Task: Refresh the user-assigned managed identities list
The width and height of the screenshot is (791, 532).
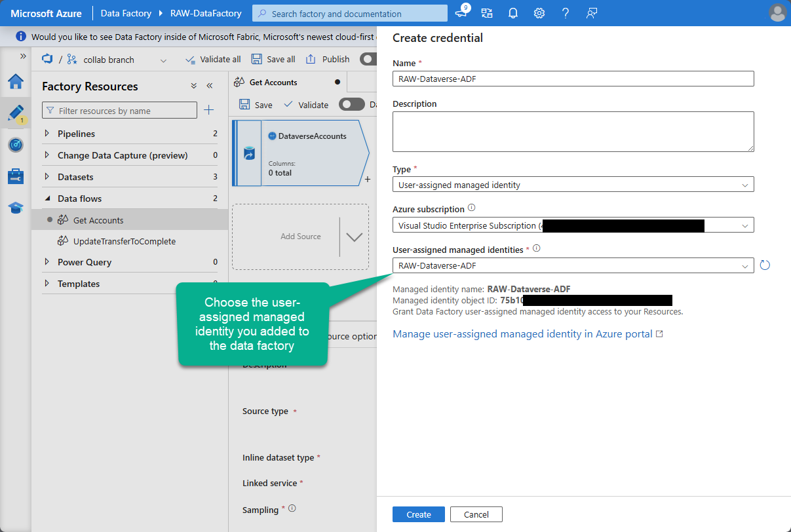Action: 764,265
